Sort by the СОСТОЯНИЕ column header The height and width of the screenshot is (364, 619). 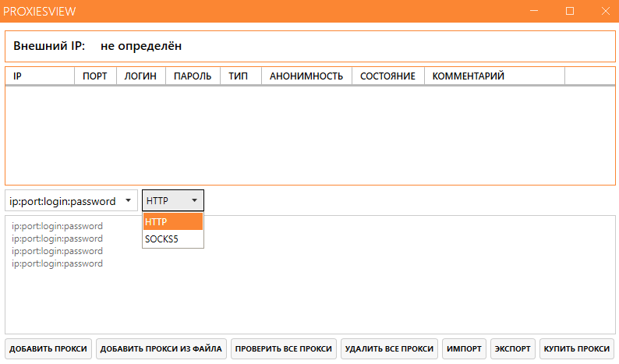(387, 76)
